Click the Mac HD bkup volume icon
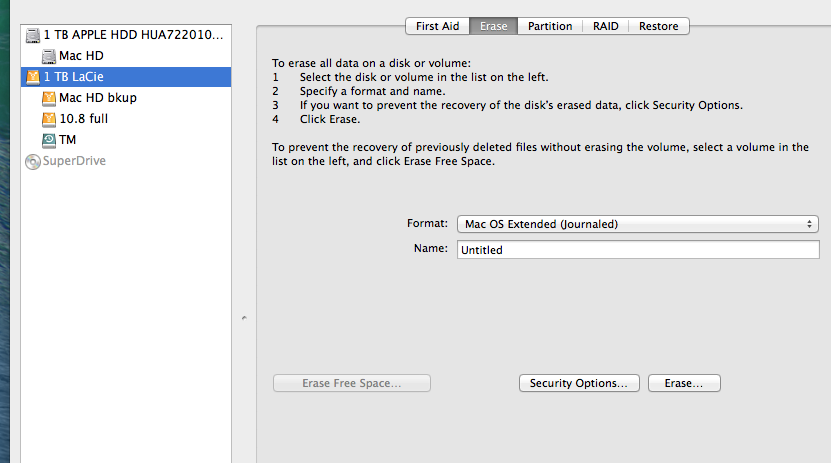The image size is (831, 463). click(49, 99)
